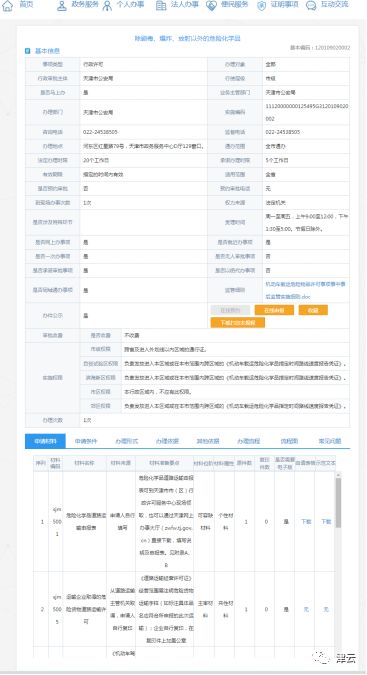Click the acceptance hours cell starting 周一至周五
367x675 pixels.
coord(306,223)
